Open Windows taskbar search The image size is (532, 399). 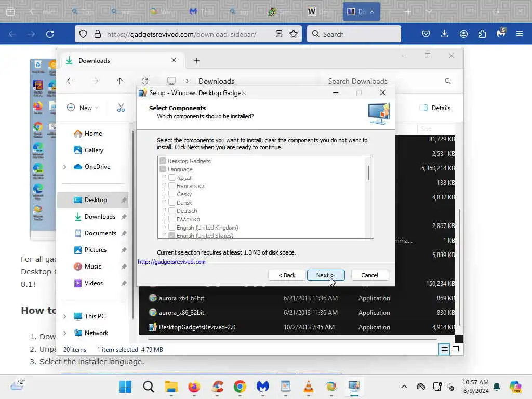148,387
